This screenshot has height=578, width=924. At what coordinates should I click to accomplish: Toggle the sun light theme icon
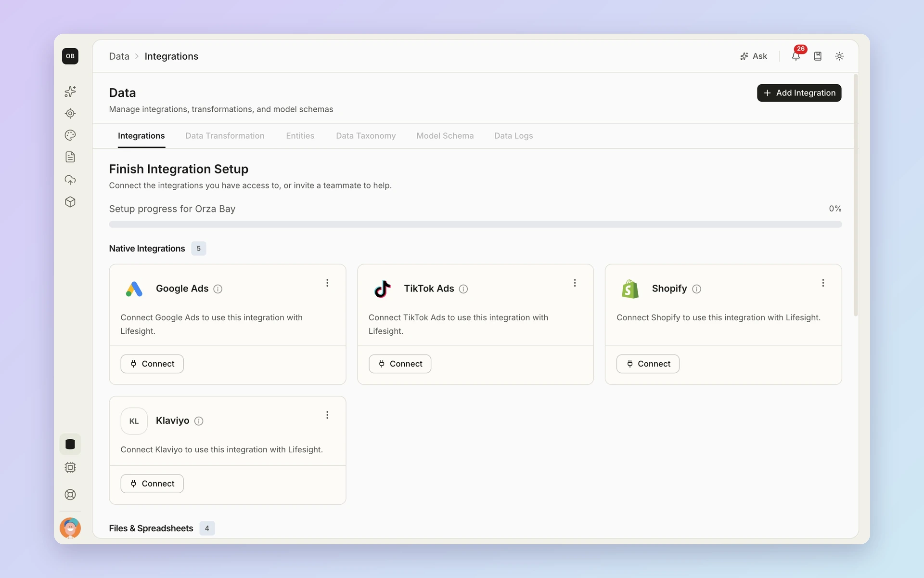839,56
